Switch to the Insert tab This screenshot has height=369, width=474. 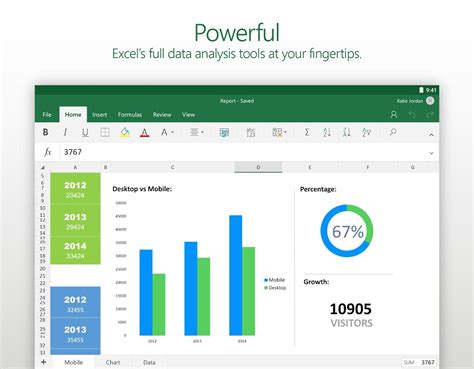[100, 114]
